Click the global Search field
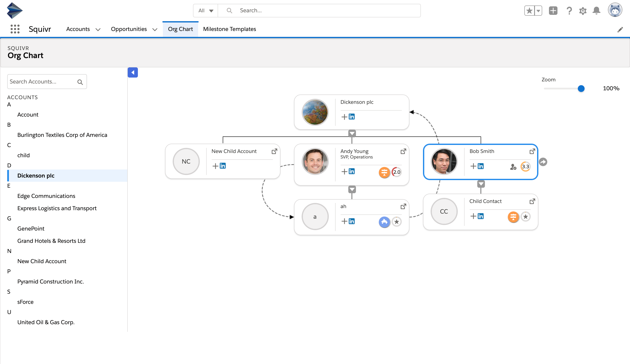The height and width of the screenshot is (364, 630). pyautogui.click(x=319, y=10)
